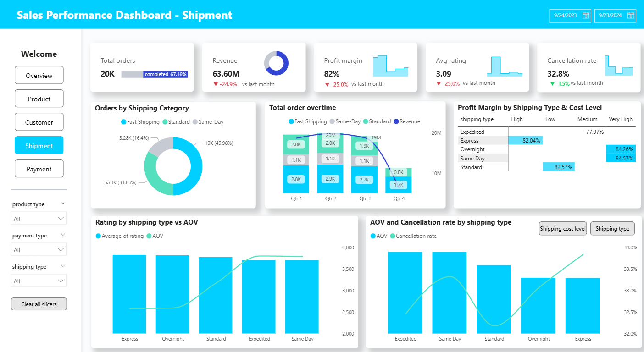
Task: Toggle the Shipping cost level view button
Action: [x=563, y=229]
